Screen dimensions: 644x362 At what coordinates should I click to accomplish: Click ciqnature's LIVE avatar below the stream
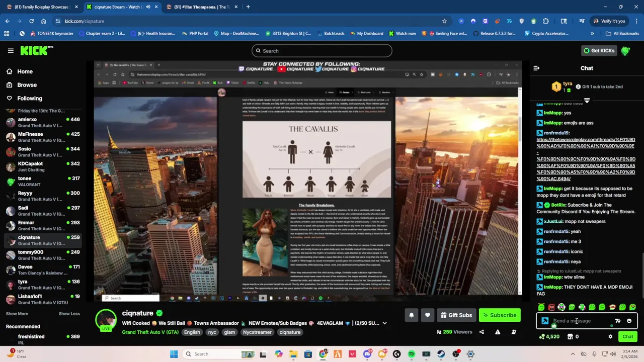click(x=106, y=320)
